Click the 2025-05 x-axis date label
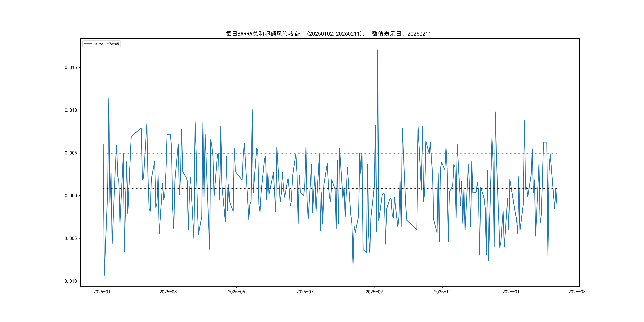 point(236,292)
